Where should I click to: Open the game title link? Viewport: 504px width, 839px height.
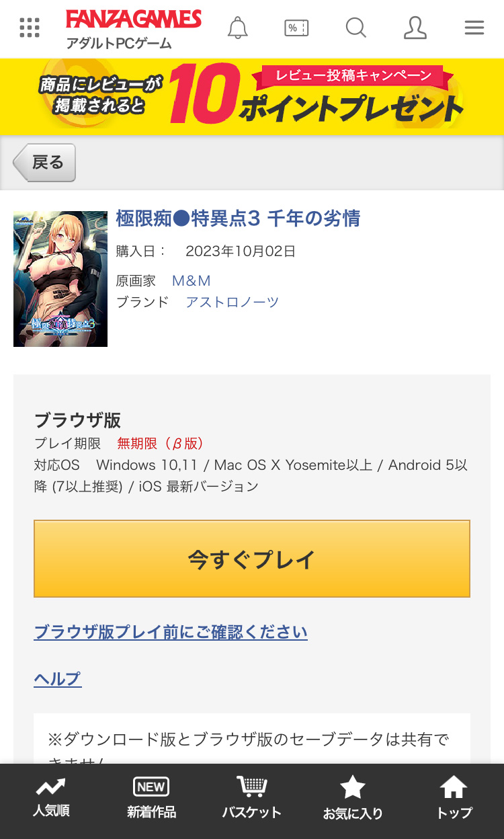238,218
